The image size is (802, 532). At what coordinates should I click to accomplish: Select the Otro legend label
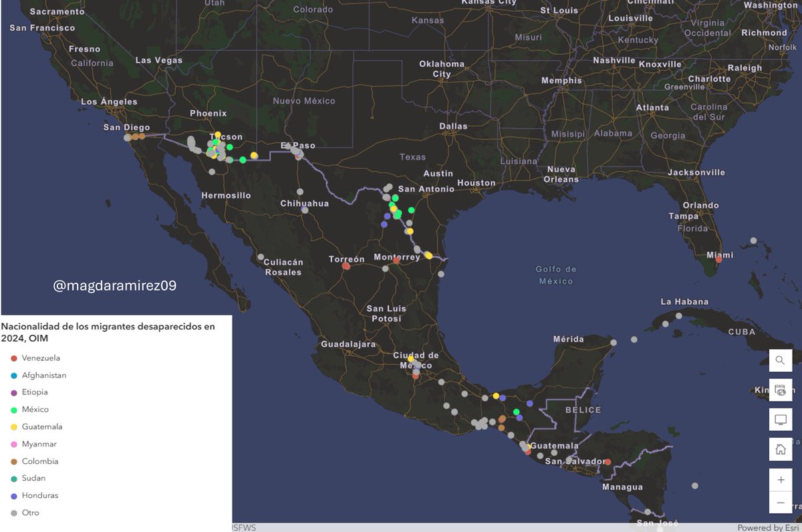(x=31, y=513)
